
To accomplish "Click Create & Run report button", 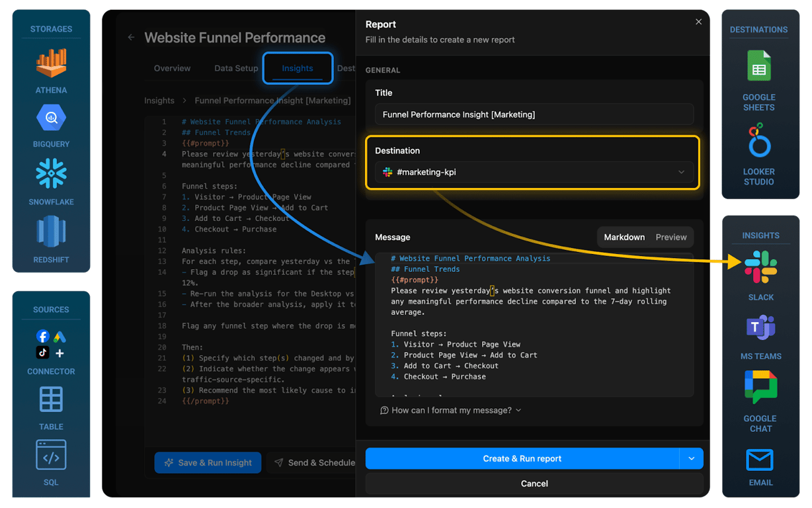I will pyautogui.click(x=522, y=458).
